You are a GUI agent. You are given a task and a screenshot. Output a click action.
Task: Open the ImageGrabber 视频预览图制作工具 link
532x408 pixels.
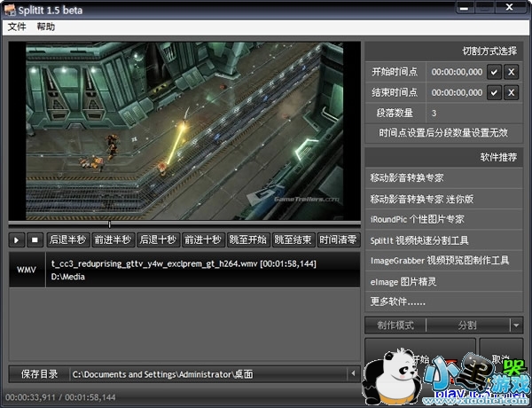pos(444,261)
